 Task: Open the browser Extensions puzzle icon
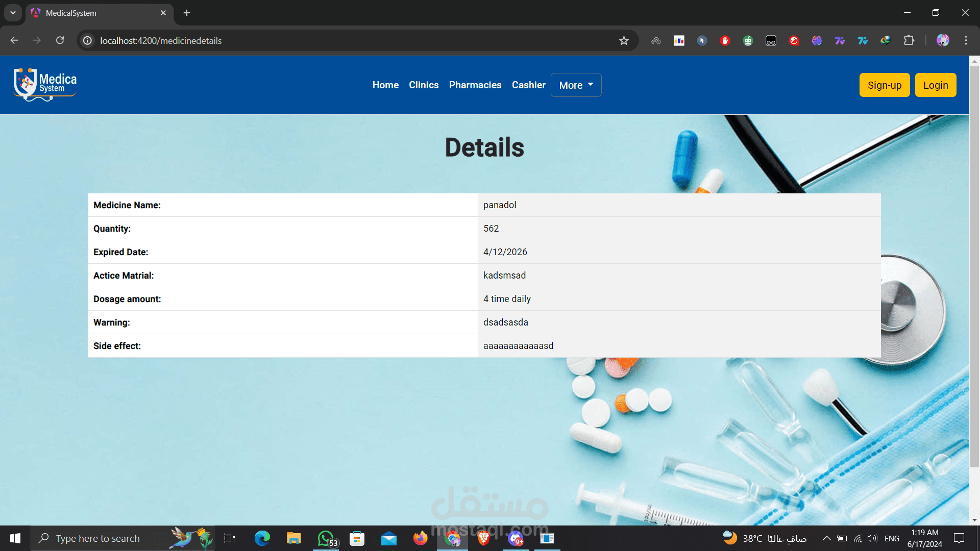pos(909,40)
